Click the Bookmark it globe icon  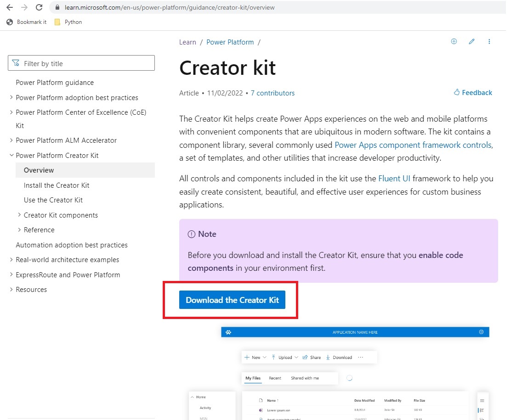[x=10, y=22]
